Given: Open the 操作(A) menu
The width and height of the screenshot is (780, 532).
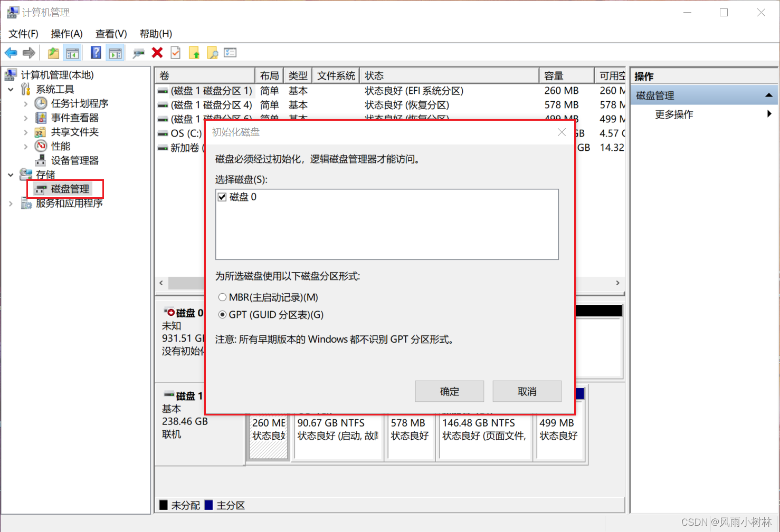Looking at the screenshot, I should (66, 34).
